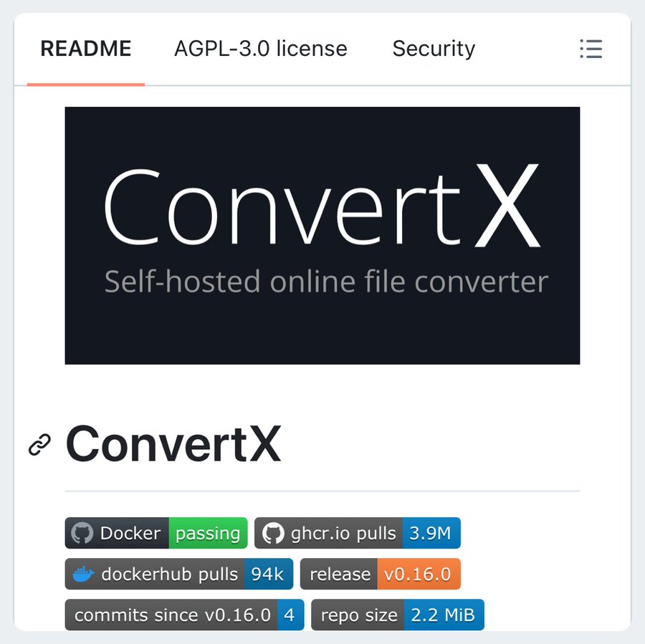Open the ghcr.io pulls 3.9M badge
The image size is (645, 644).
pos(358,533)
